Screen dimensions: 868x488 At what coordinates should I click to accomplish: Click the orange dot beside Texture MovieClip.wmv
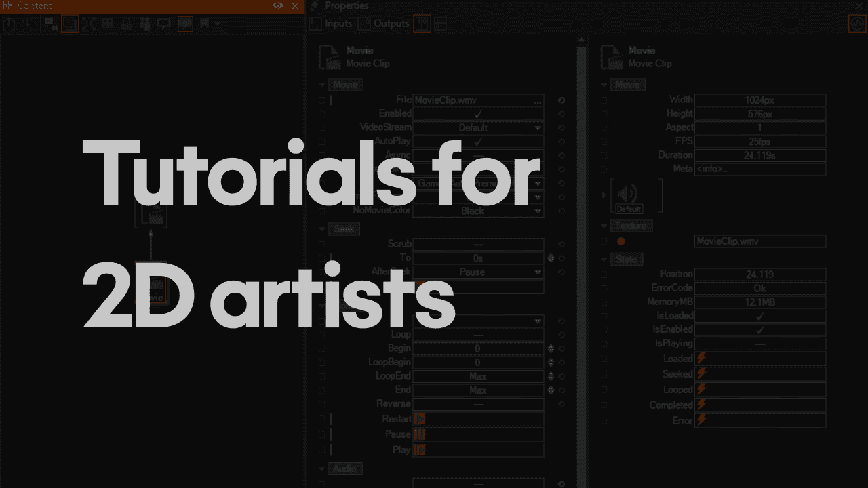pyautogui.click(x=620, y=241)
